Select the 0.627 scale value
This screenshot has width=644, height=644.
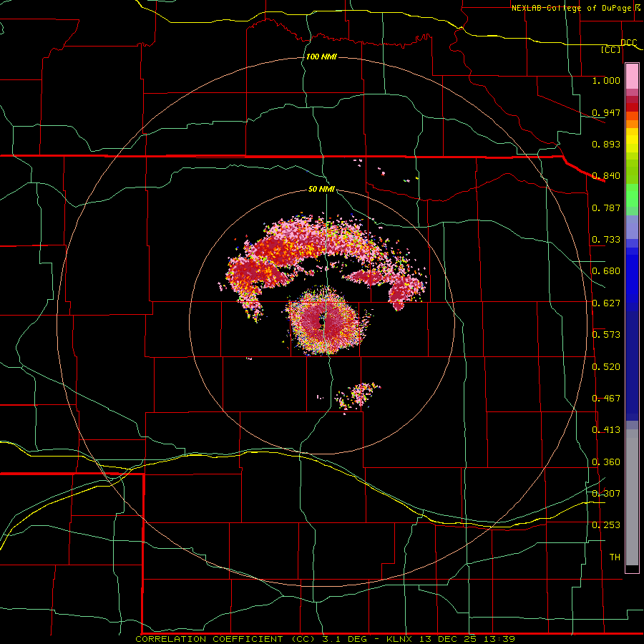tap(606, 303)
